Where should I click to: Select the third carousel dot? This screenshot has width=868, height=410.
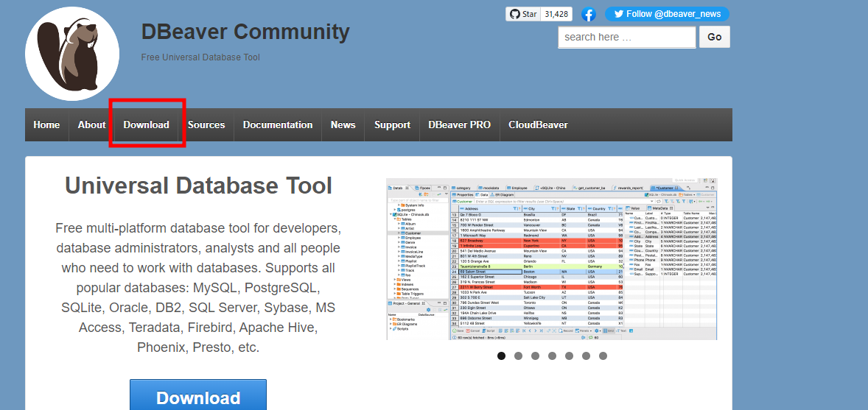535,356
